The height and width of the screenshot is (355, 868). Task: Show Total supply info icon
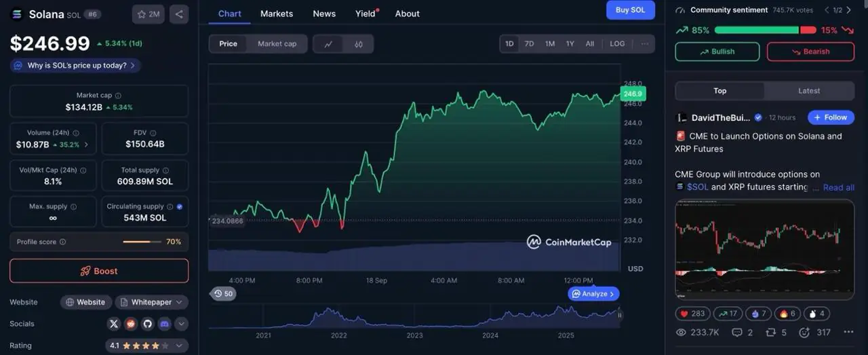[165, 170]
